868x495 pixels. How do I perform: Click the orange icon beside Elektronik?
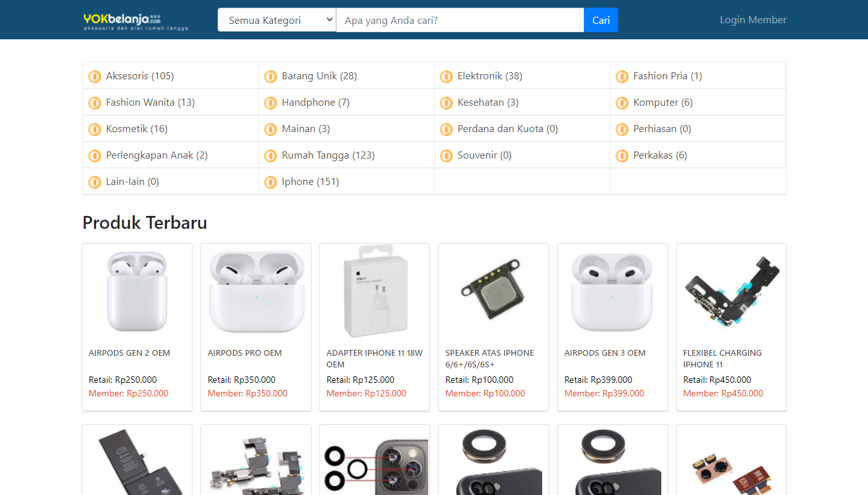pos(446,77)
